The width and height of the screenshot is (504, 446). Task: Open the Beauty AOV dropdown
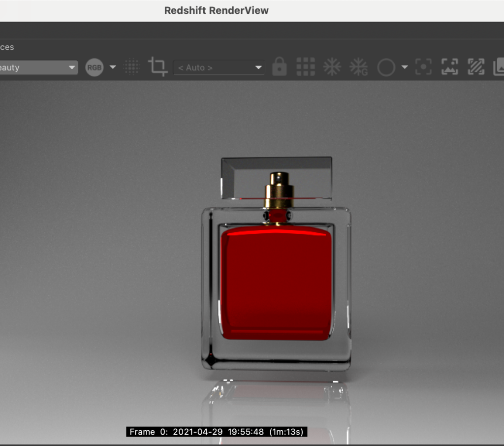[37, 67]
